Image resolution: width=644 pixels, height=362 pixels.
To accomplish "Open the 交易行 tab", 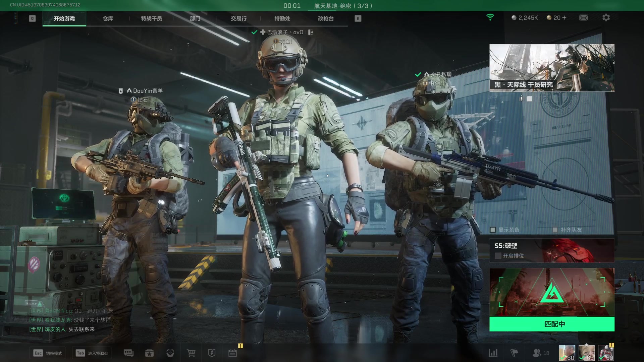I will 239,18.
